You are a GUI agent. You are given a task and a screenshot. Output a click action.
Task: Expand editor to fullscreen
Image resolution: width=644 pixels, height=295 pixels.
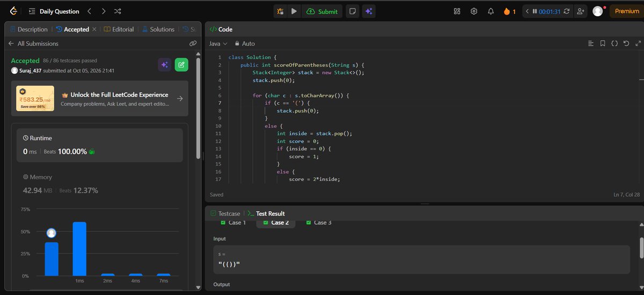pos(637,44)
